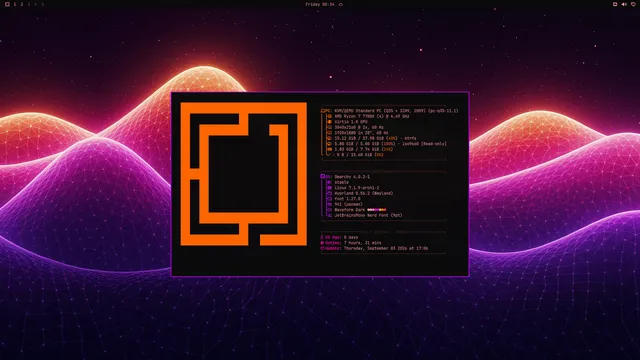Switch to workspace 4

tap(36, 4)
